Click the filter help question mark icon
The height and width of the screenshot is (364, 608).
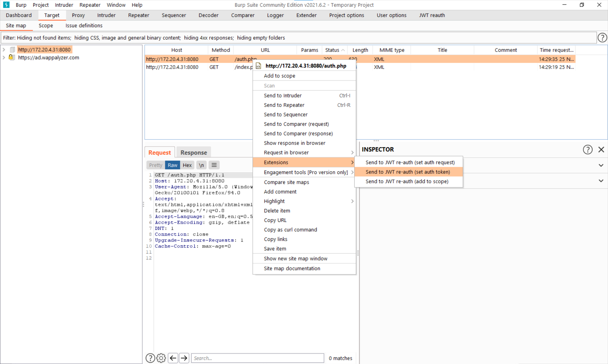click(602, 38)
